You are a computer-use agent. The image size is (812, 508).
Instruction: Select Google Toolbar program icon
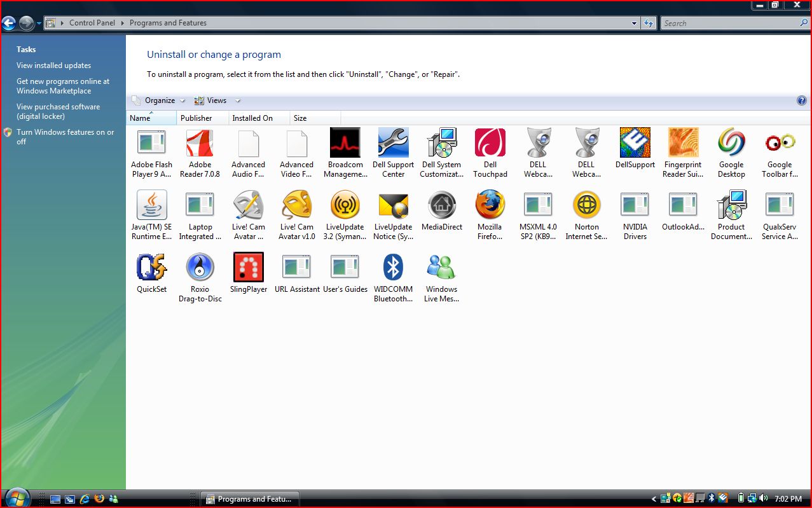pos(780,142)
